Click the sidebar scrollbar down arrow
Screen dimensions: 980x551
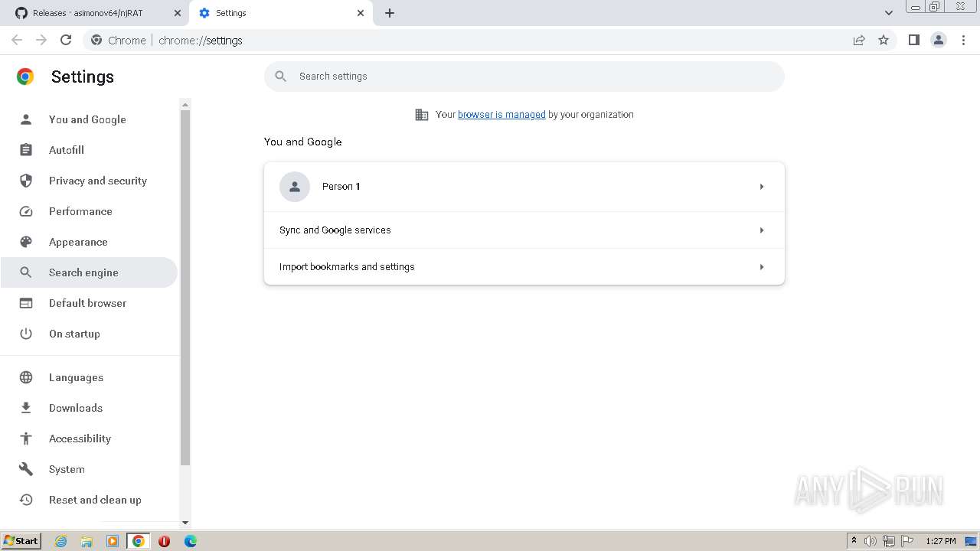point(185,523)
